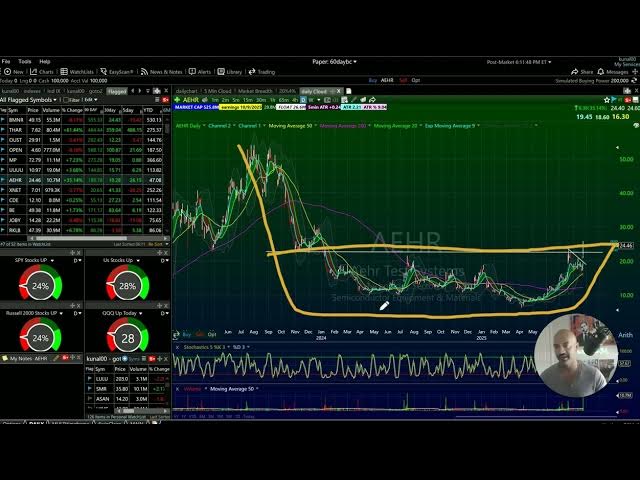Screen dimensions: 640x480
Task: Open the Library toolbar item
Action: tap(229, 72)
